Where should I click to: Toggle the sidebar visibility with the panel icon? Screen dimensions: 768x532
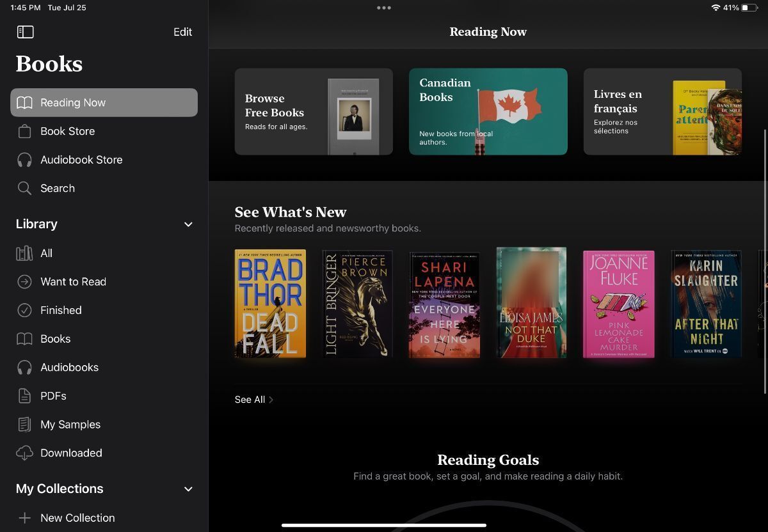[x=25, y=31]
